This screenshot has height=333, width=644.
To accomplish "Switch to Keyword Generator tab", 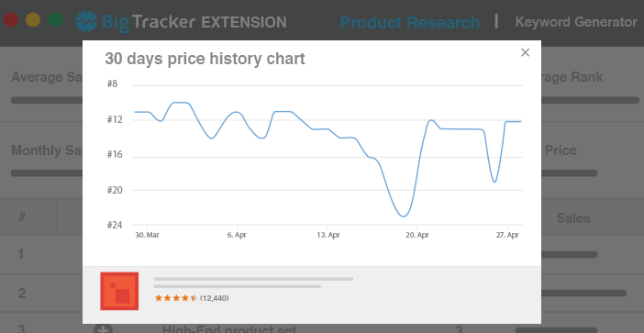I will click(x=576, y=22).
